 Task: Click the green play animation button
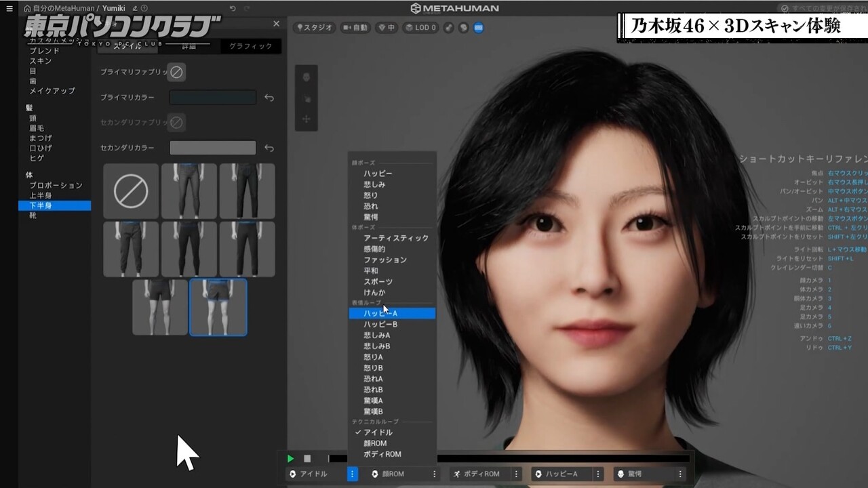click(290, 459)
